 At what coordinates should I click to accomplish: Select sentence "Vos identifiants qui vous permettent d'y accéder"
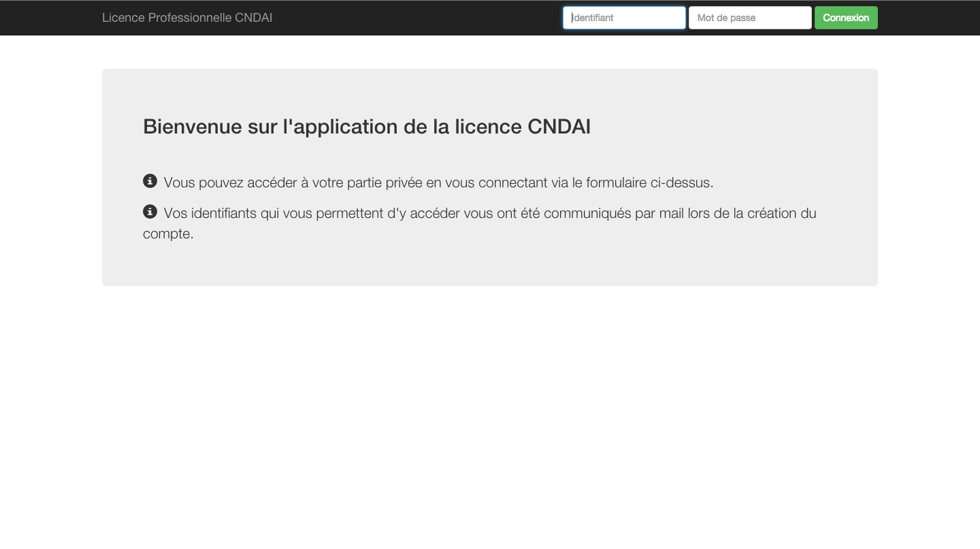480,223
